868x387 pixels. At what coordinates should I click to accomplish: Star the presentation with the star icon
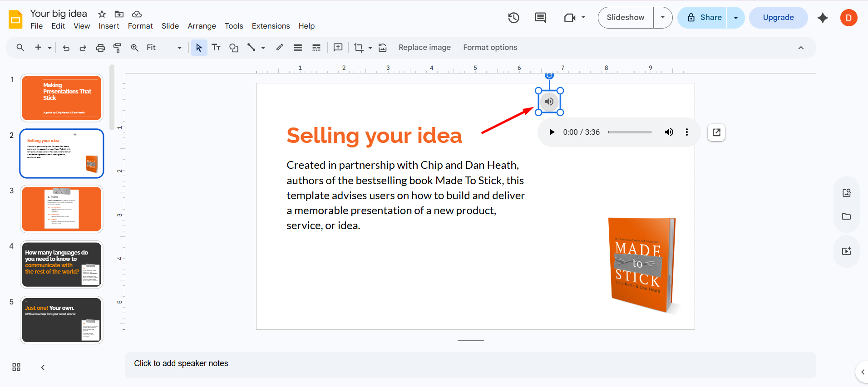102,14
